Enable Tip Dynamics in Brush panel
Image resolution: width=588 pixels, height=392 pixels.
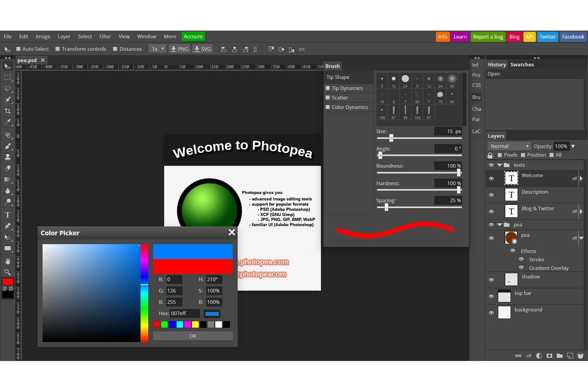[x=328, y=88]
